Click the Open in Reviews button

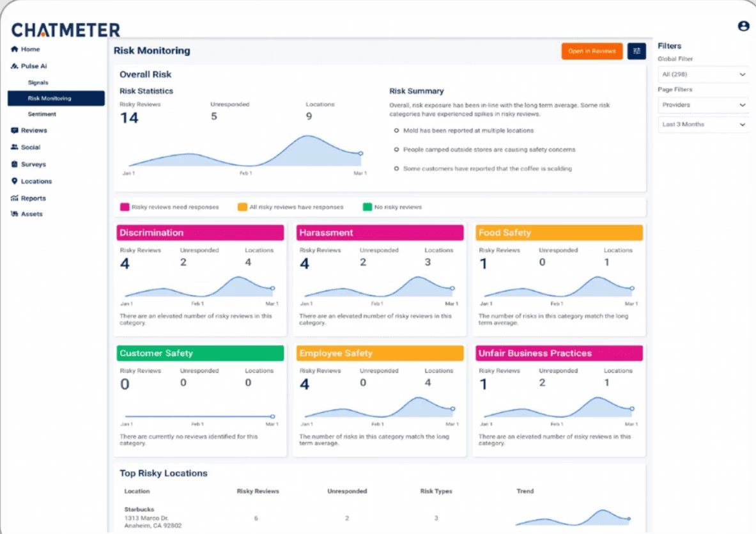click(592, 51)
